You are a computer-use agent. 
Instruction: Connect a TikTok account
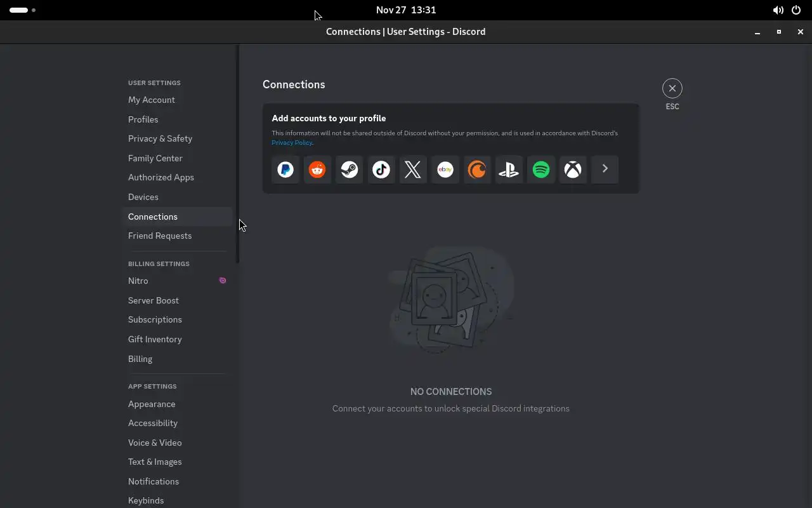381,170
